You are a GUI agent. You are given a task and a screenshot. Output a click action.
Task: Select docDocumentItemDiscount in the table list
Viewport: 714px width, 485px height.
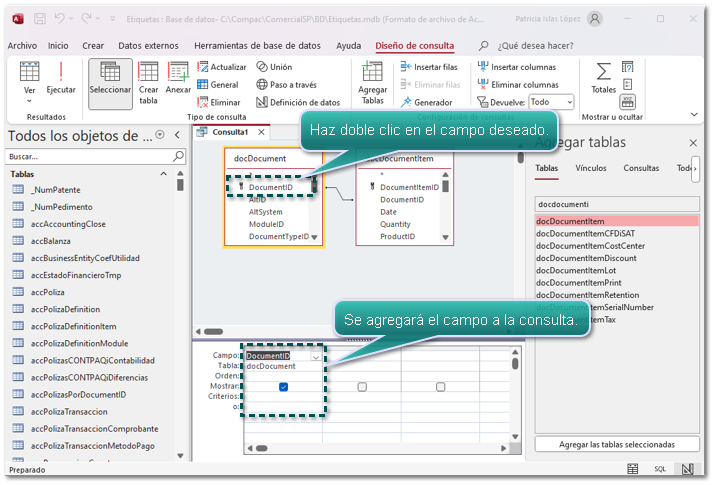tap(586, 258)
